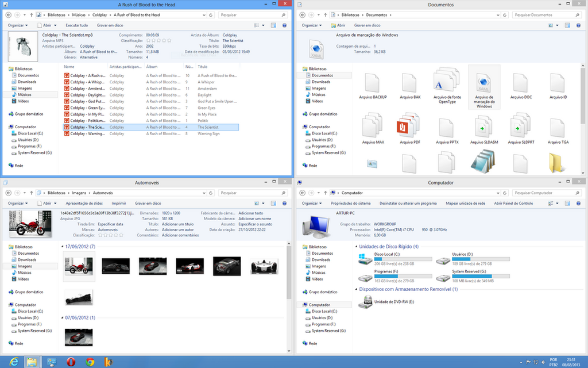Image resolution: width=588 pixels, height=368 pixels.
Task: Select Arquivo SLDASM file icon
Action: click(x=484, y=128)
